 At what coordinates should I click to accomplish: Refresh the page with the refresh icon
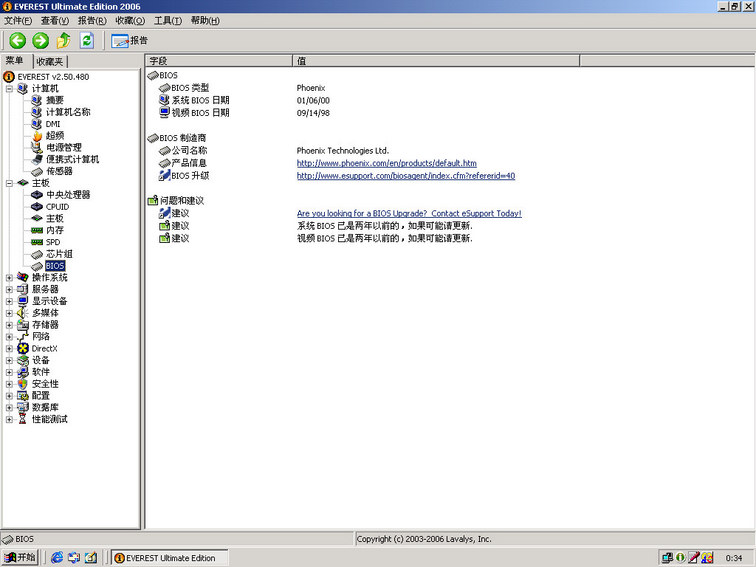87,40
